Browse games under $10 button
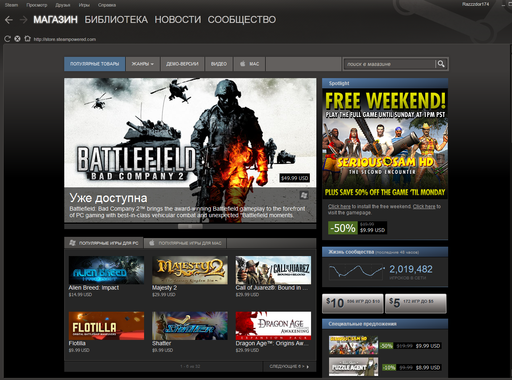 pos(353,303)
